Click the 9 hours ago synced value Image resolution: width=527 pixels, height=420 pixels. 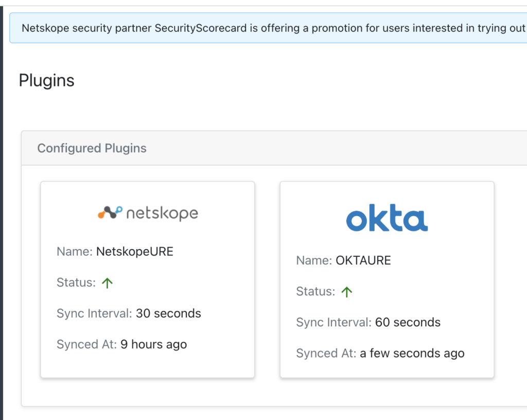tap(153, 344)
